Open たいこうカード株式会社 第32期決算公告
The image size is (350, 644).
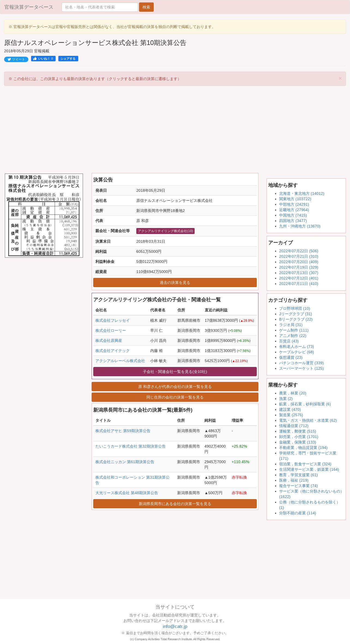(130, 446)
